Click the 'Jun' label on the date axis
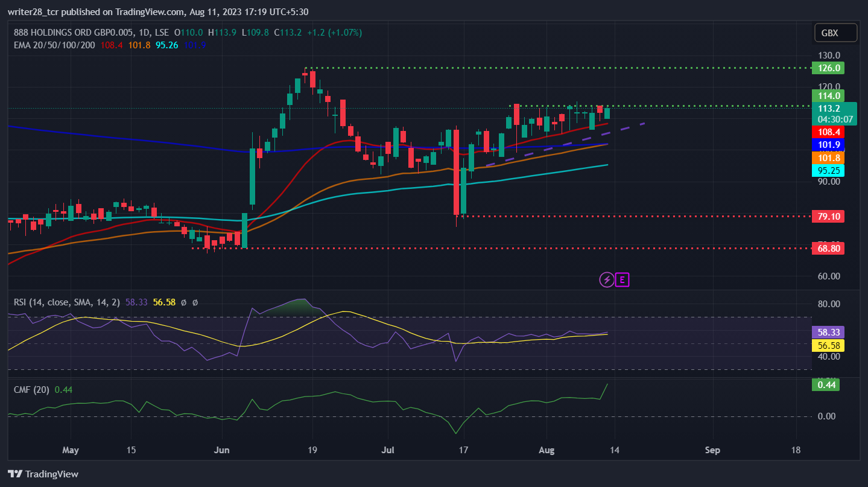The height and width of the screenshot is (487, 868). 222,450
